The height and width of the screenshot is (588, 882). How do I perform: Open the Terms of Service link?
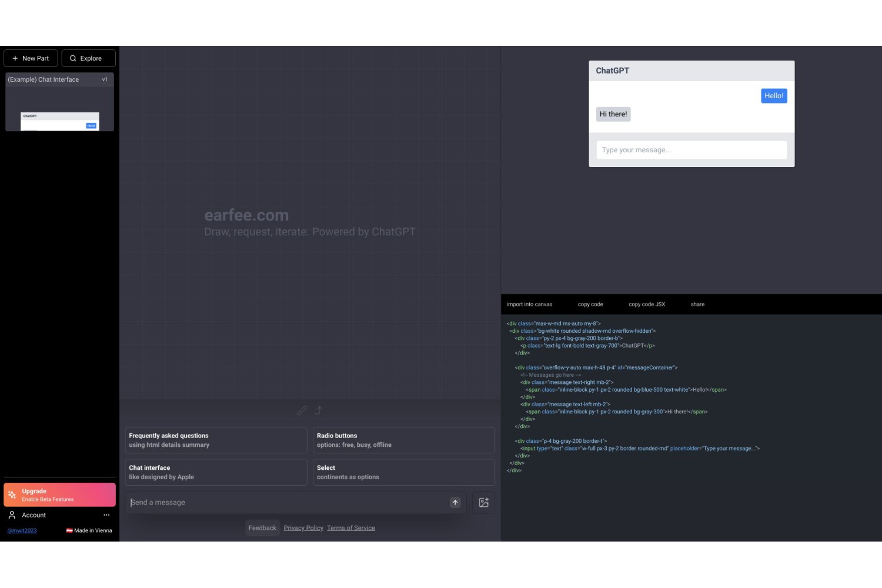click(351, 528)
